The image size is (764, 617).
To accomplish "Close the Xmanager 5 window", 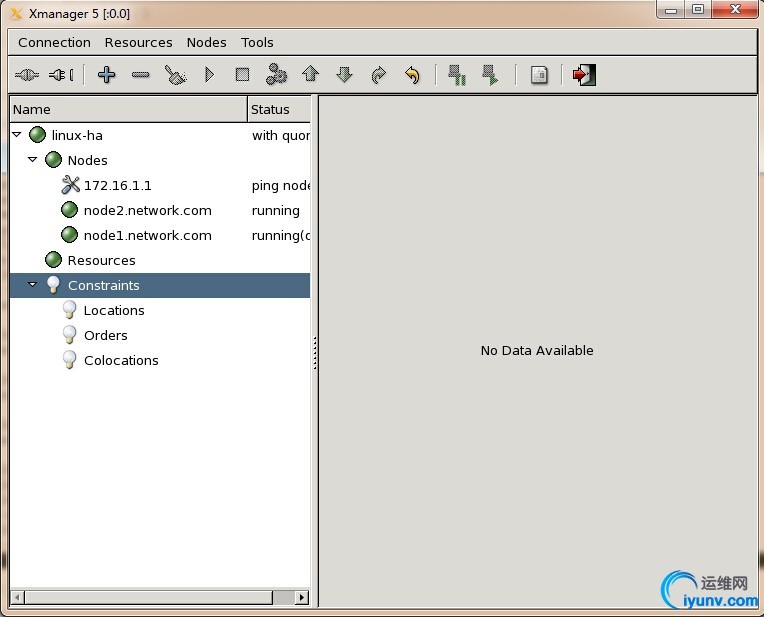I will coord(735,9).
